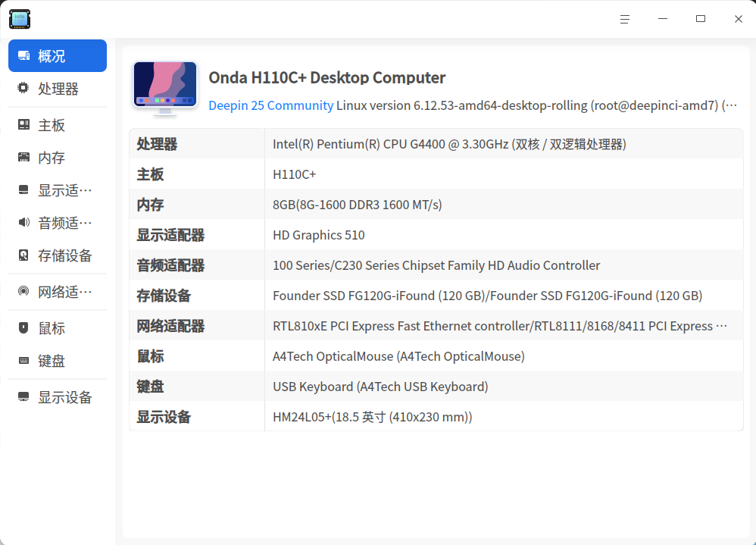The image size is (756, 545).
Task: Click the USB Keyboard (A4Tech USB Keyboard) value
Action: [x=380, y=387]
